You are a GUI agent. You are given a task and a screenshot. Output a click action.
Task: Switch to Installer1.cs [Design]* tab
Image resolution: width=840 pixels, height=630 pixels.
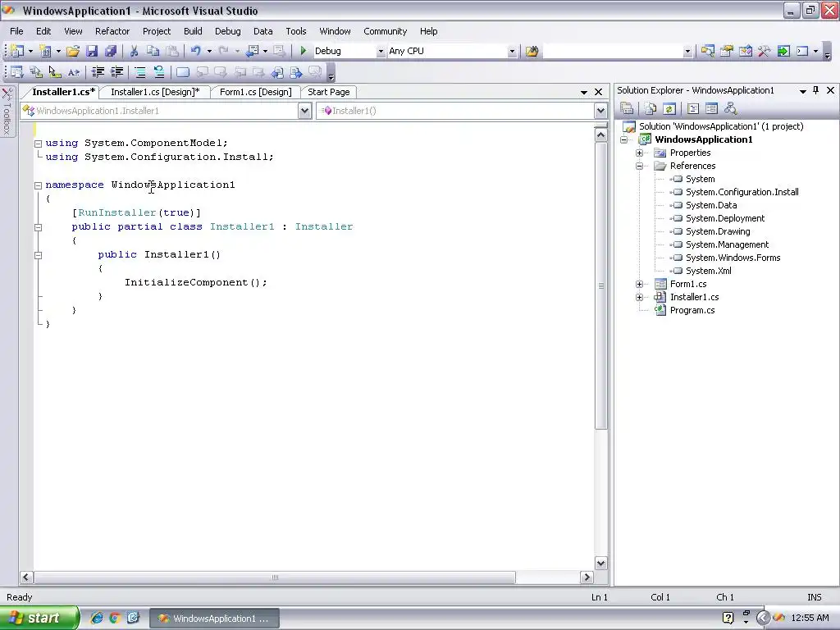pyautogui.click(x=155, y=92)
